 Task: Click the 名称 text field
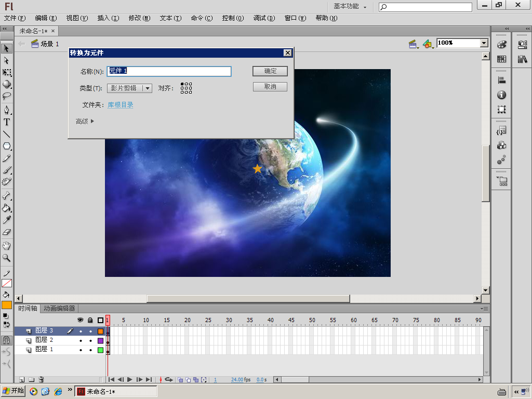coord(169,71)
